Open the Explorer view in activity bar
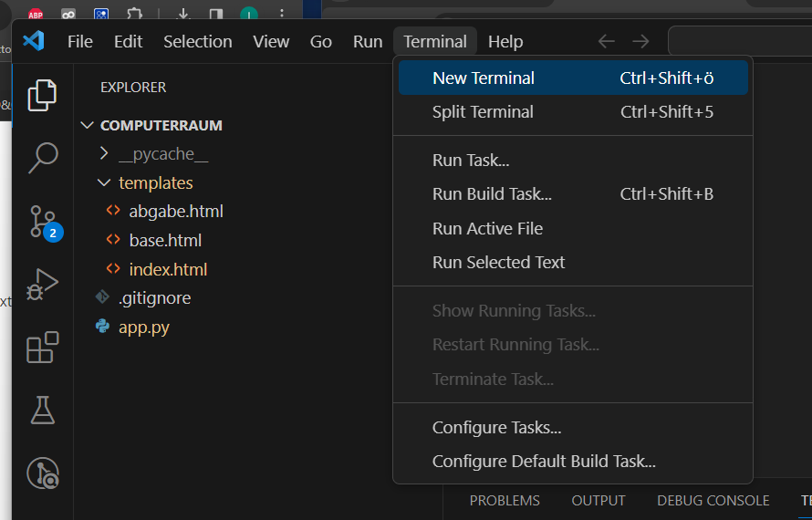This screenshot has width=812, height=520. coord(42,95)
